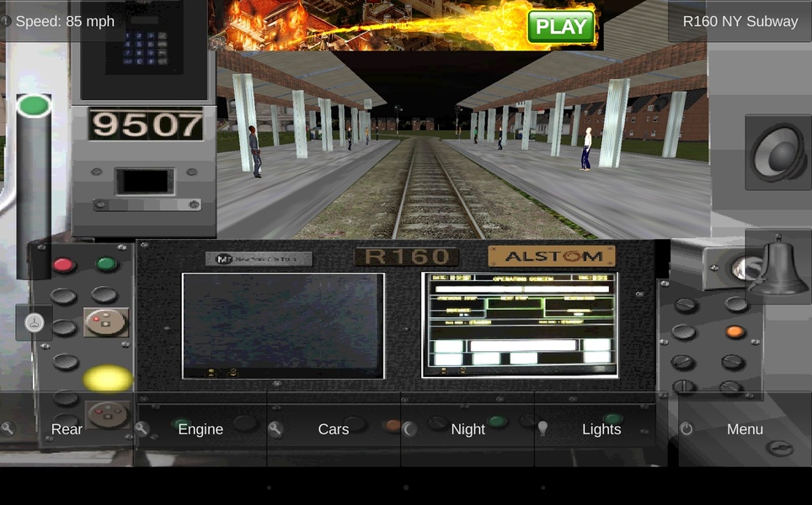This screenshot has height=505, width=812.
Task: Tap the wrench icon beside Rear
Action: (x=8, y=429)
